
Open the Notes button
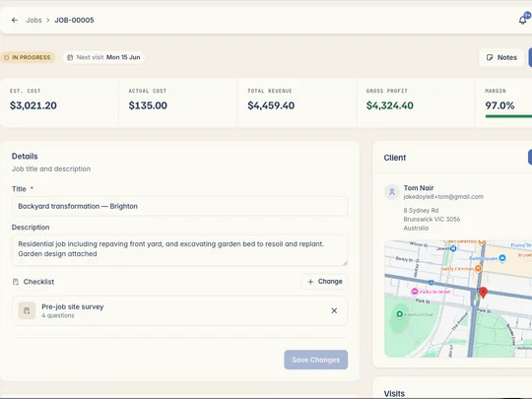[501, 57]
